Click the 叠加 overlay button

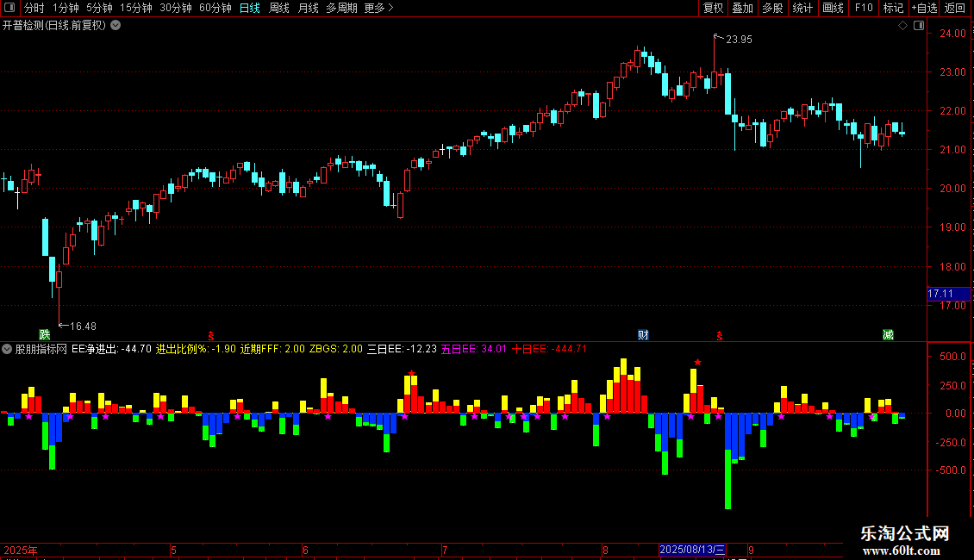742,8
